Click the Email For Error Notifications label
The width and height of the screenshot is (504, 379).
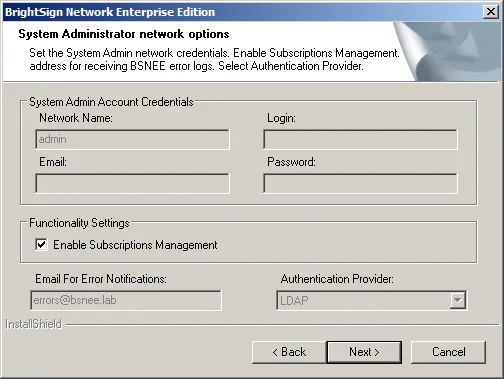tap(101, 279)
